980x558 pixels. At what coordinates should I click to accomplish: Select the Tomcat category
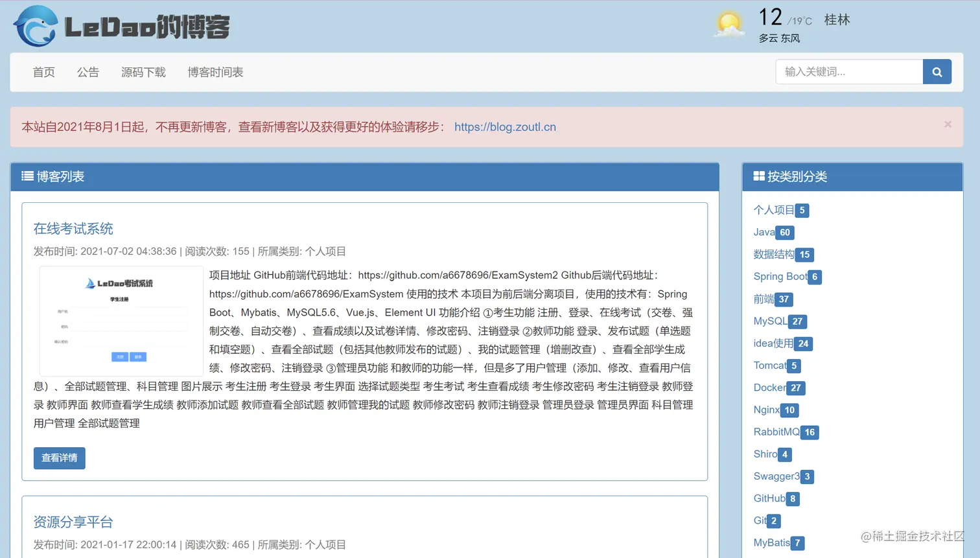[x=770, y=366]
